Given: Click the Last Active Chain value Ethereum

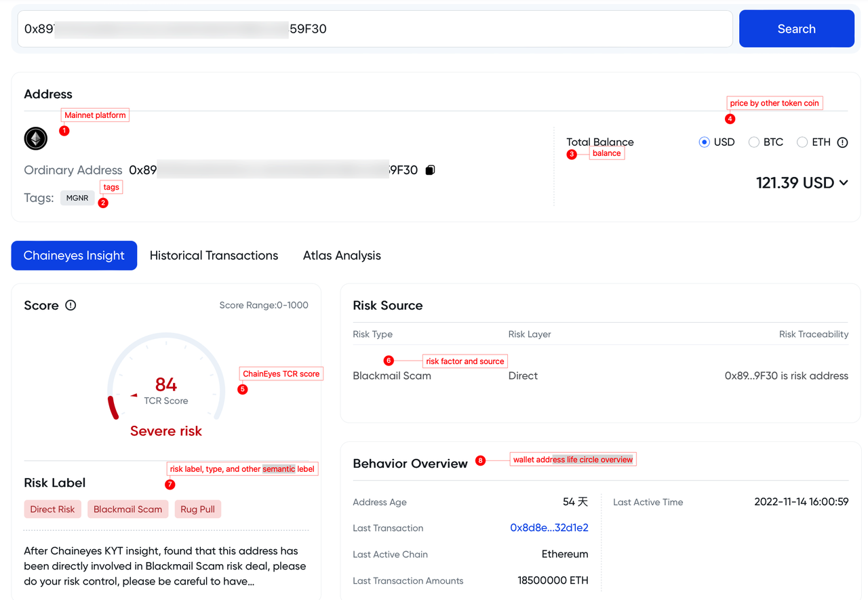Looking at the screenshot, I should (x=565, y=554).
